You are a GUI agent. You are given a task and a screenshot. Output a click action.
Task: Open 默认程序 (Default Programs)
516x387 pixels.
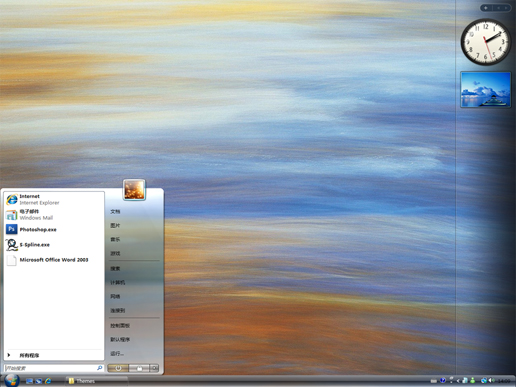[120, 340]
